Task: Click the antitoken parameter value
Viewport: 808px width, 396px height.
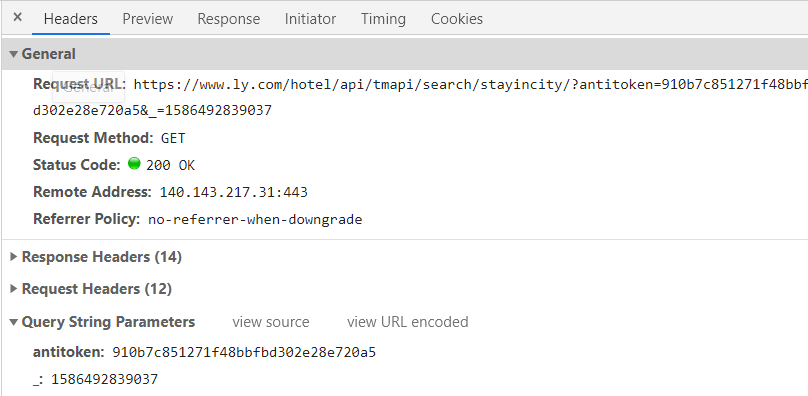Action: click(x=244, y=353)
